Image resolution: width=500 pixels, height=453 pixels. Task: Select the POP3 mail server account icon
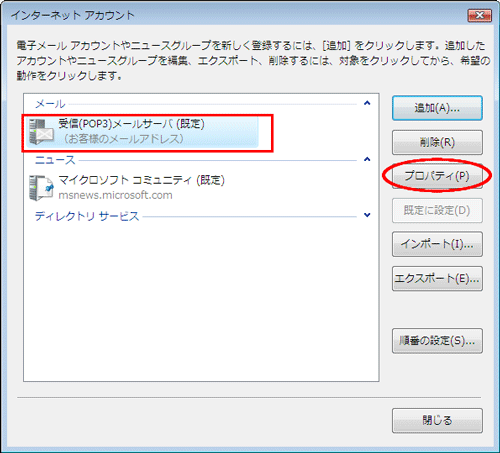[41, 132]
